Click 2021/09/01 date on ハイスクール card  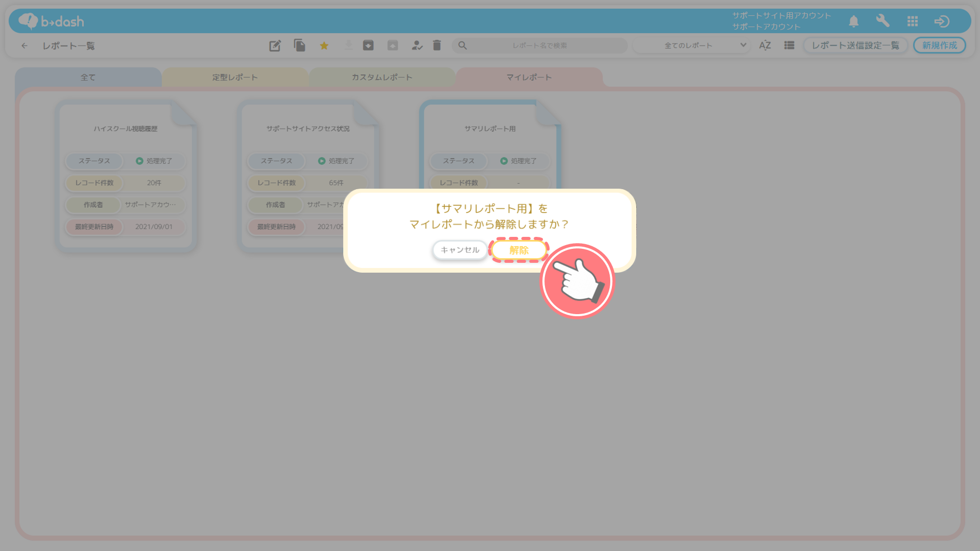pos(154,227)
